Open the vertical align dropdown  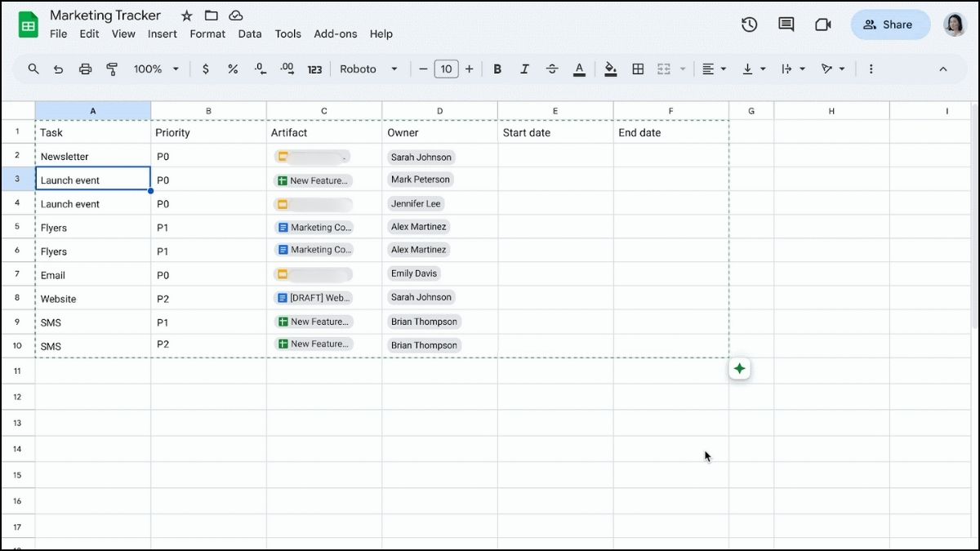click(x=754, y=69)
